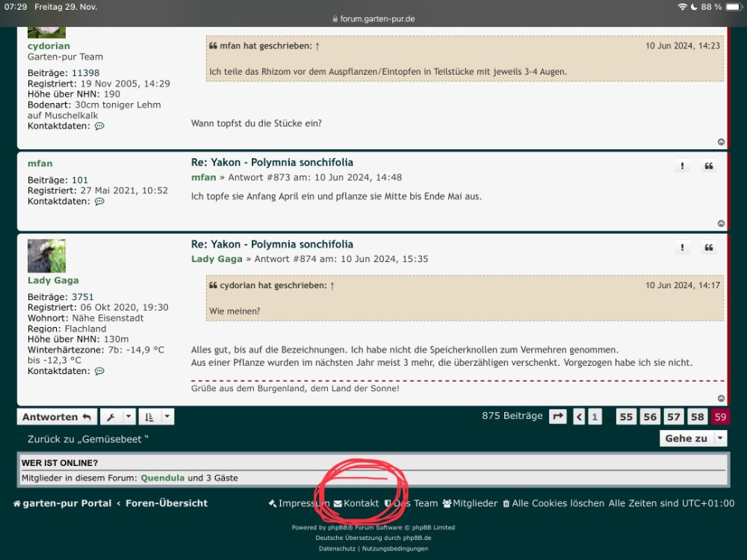Open Lady Gaga's contact details bubble icon
The height and width of the screenshot is (560, 747).
[99, 371]
